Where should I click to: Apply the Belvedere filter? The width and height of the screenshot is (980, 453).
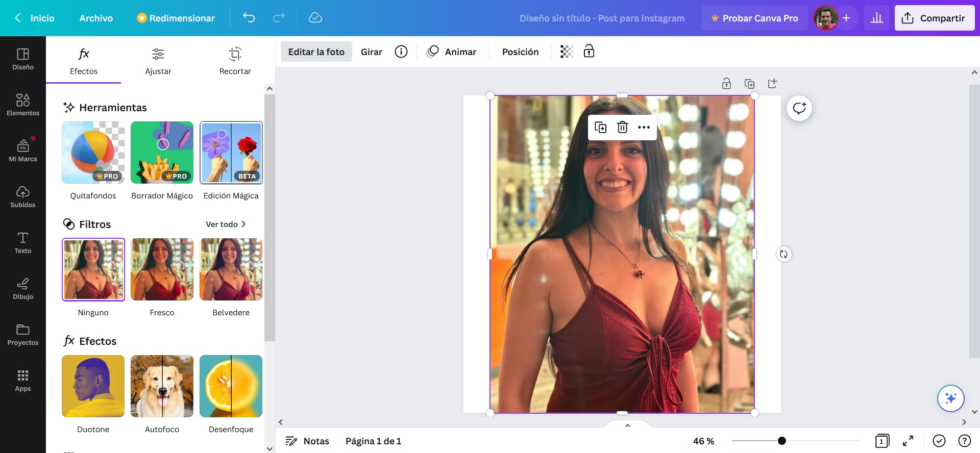[x=231, y=269]
